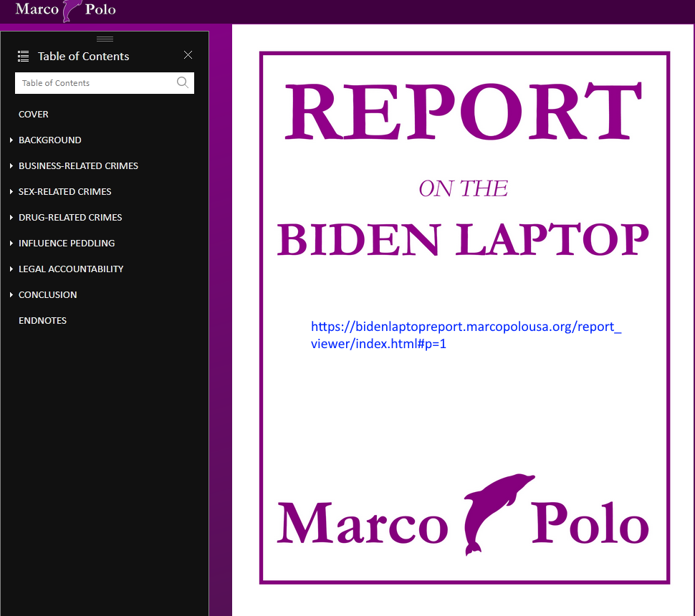
Task: Expand the CONCLUSION section arrow
Action: tap(11, 294)
